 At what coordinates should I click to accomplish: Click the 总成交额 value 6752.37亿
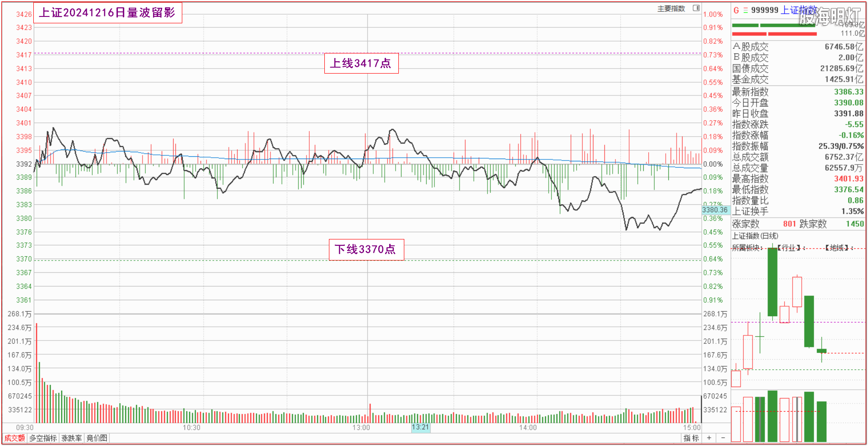(x=845, y=157)
